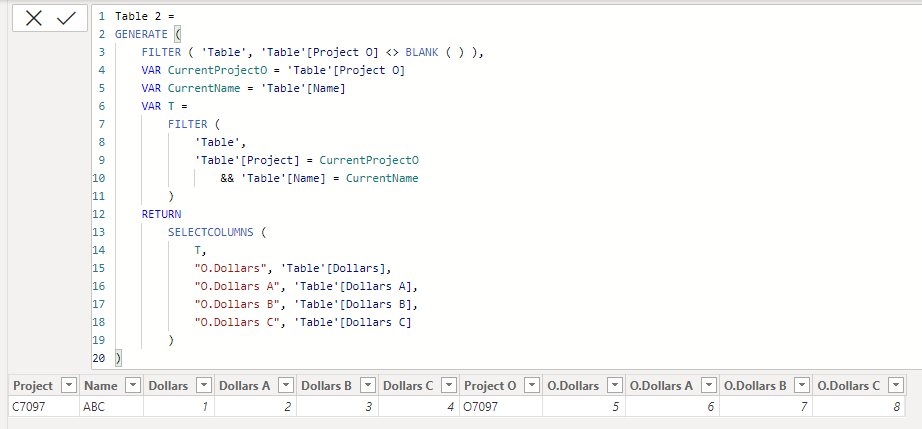Click the Dollars C cell with value 4

click(418, 406)
